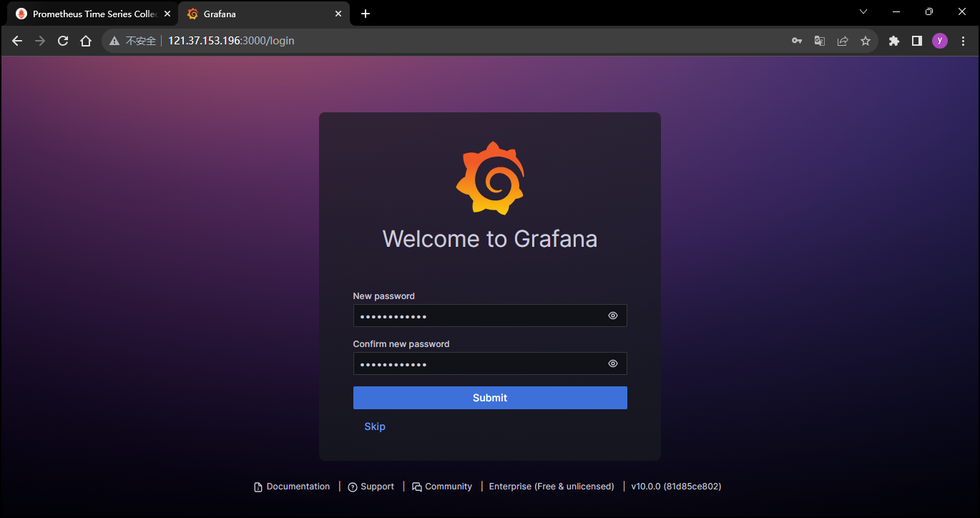The image size is (980, 518).
Task: Open the user profile avatar
Action: tap(940, 41)
